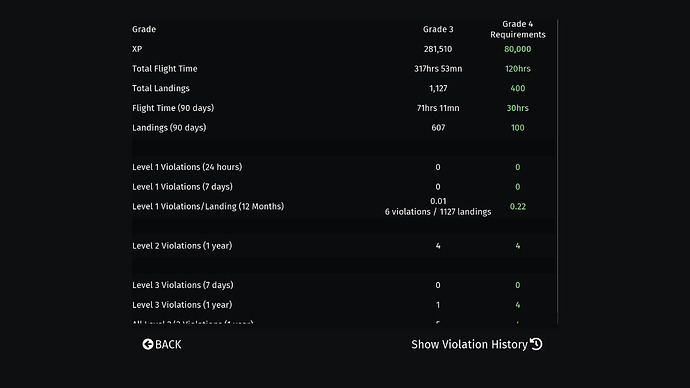Select Level 1 Violations (7 days) row
Image resolution: width=690 pixels, height=388 pixels.
(344, 187)
